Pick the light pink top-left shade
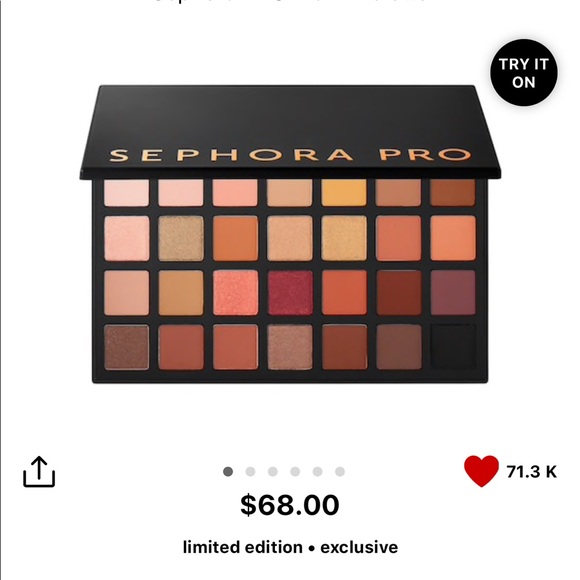 pyautogui.click(x=127, y=192)
